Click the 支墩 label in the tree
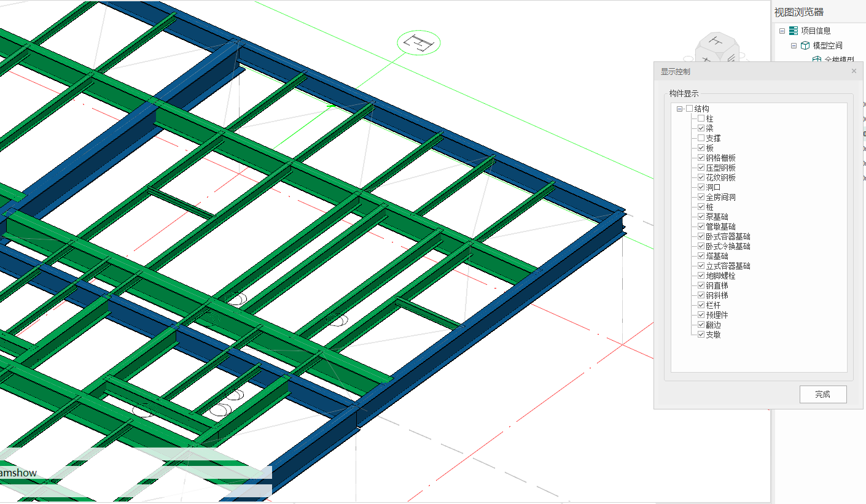866x504 pixels. click(x=713, y=335)
